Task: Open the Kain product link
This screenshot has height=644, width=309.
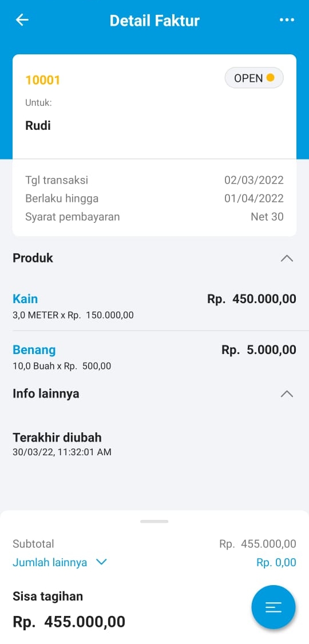Action: coord(25,299)
